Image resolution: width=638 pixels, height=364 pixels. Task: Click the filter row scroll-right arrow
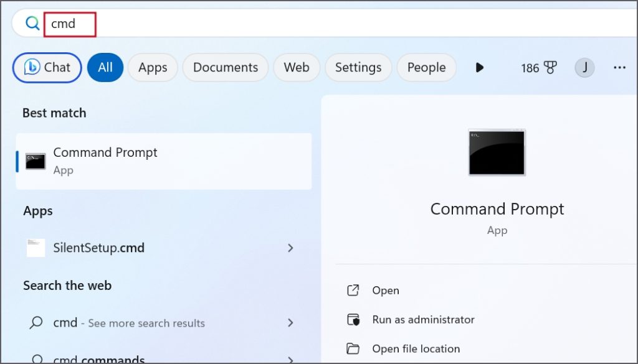[x=479, y=67]
